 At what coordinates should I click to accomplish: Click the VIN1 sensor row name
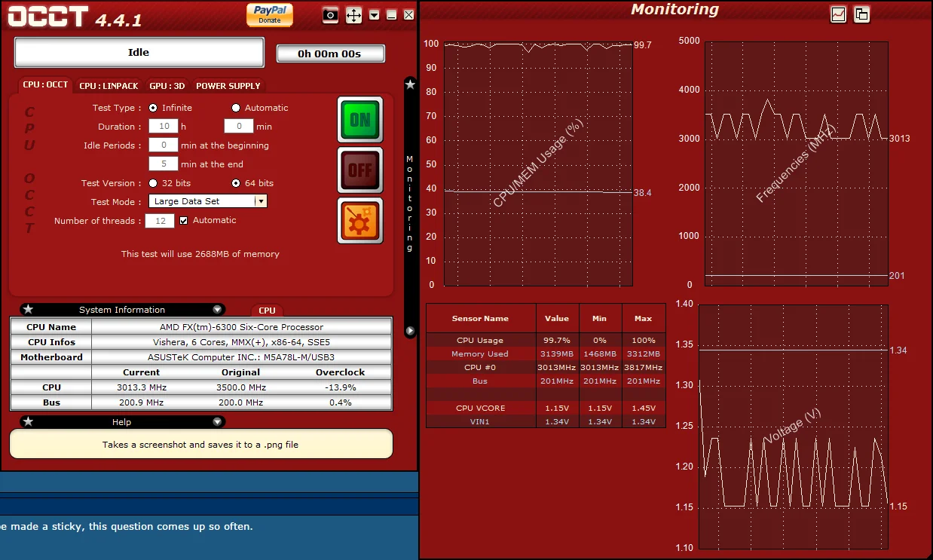[x=480, y=422]
